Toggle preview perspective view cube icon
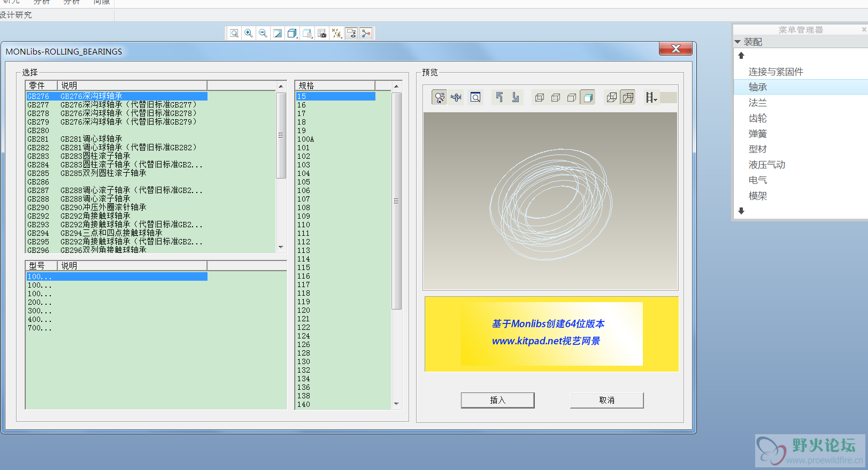The image size is (868, 470). pyautogui.click(x=628, y=97)
